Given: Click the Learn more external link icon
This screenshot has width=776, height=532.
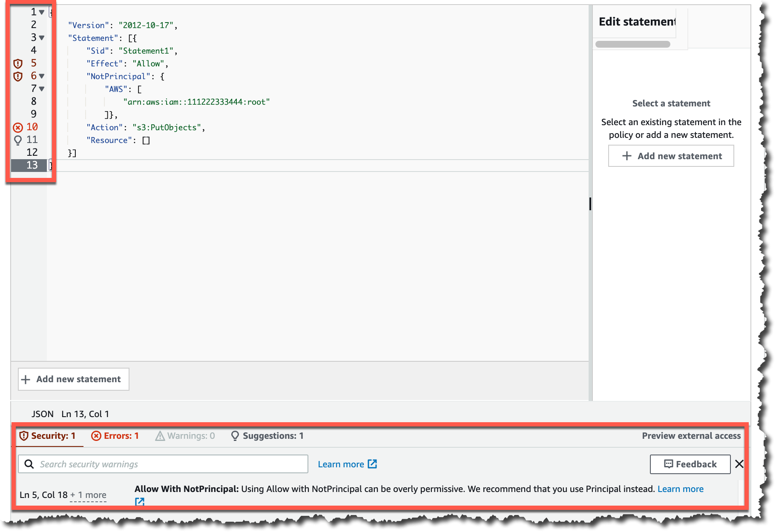Looking at the screenshot, I should pyautogui.click(x=372, y=464).
